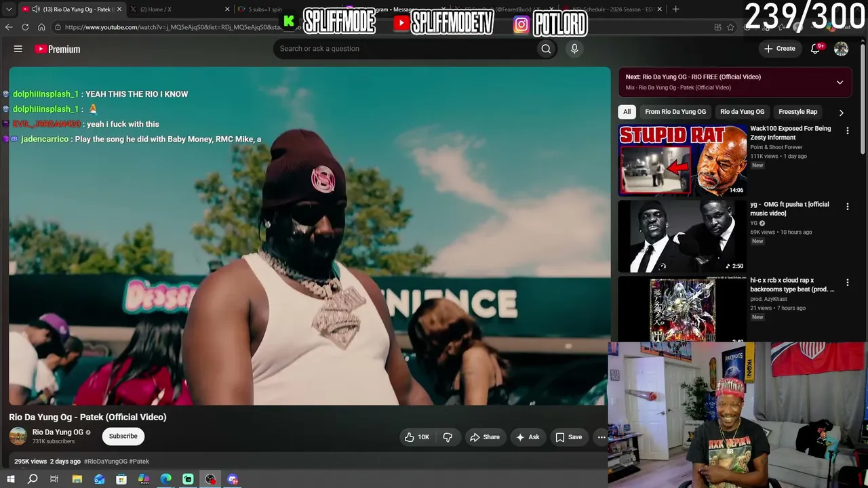Click the YouTube search magnifier button
Image resolution: width=868 pixels, height=488 pixels.
(546, 49)
